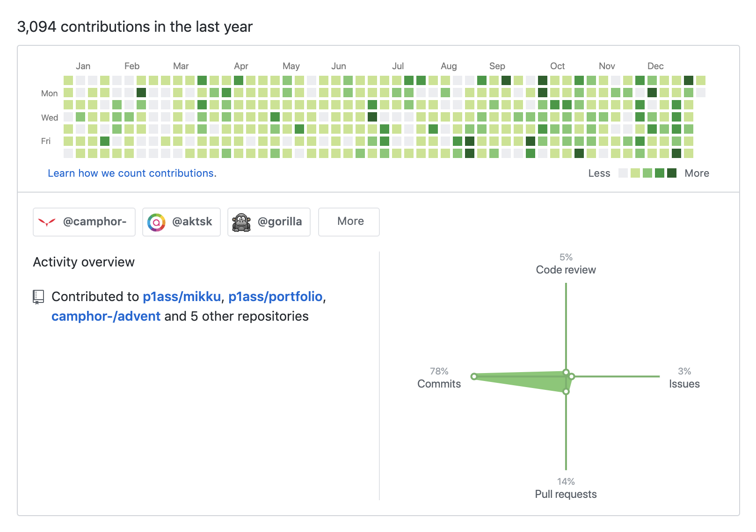756x532 pixels.
Task: Open Learn how we count contributions link
Action: 132,173
